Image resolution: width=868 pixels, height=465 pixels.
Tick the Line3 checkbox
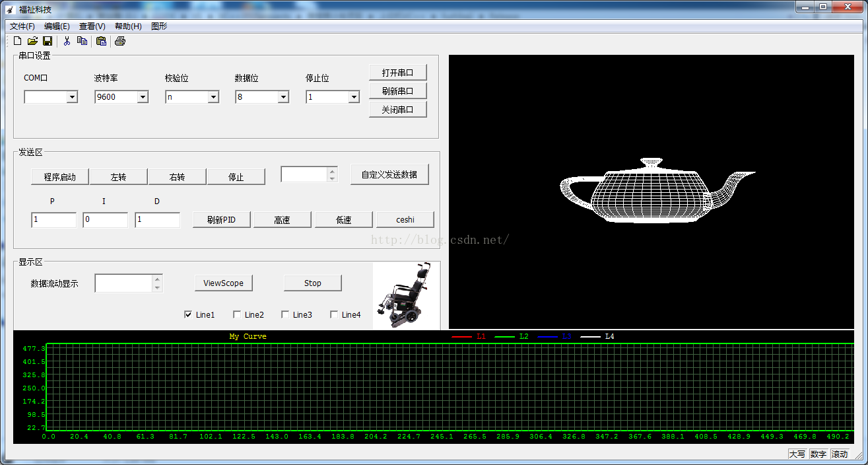pos(285,314)
